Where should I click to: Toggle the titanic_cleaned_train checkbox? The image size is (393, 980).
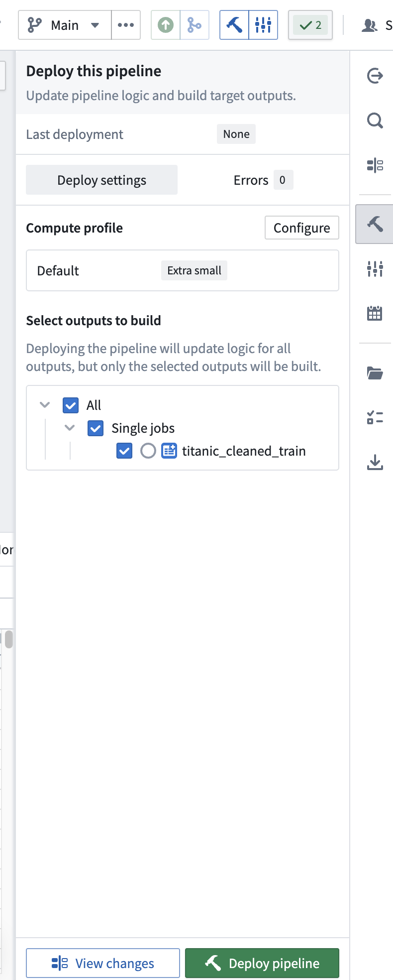click(124, 451)
